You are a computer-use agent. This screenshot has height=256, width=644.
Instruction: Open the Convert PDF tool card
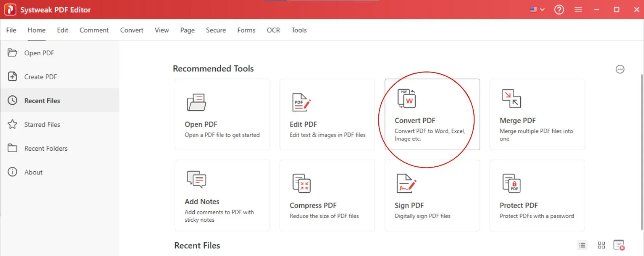coord(432,114)
